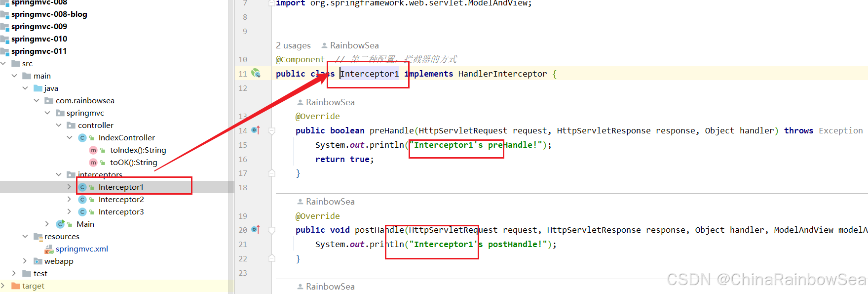This screenshot has width=868, height=294.
Task: Click the com.rainbowsea package icon
Action: 49,100
